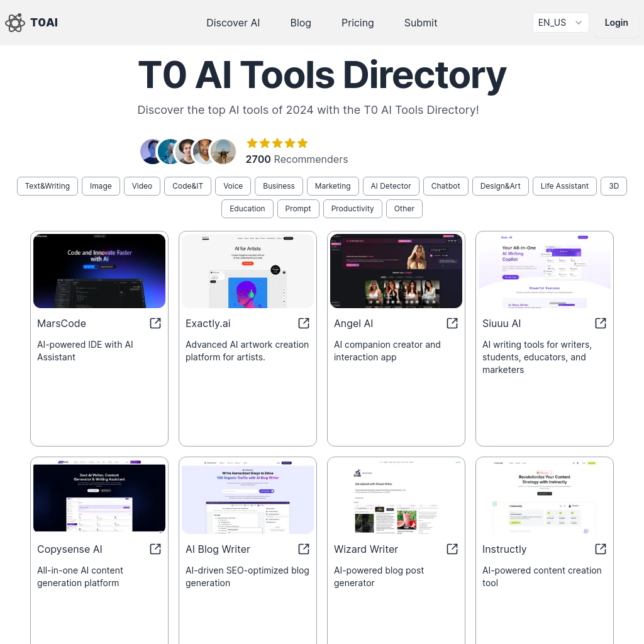Click the AI Blog Writer title
The height and width of the screenshot is (644, 644).
click(x=218, y=550)
